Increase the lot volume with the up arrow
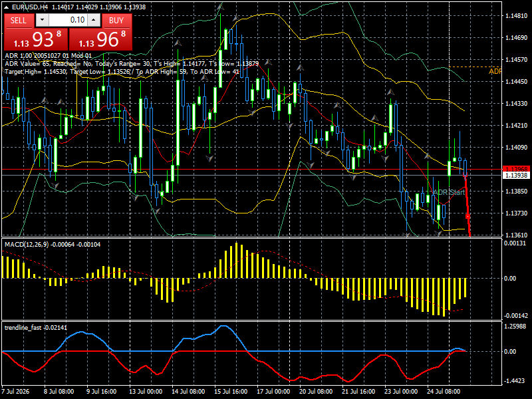 point(94,20)
